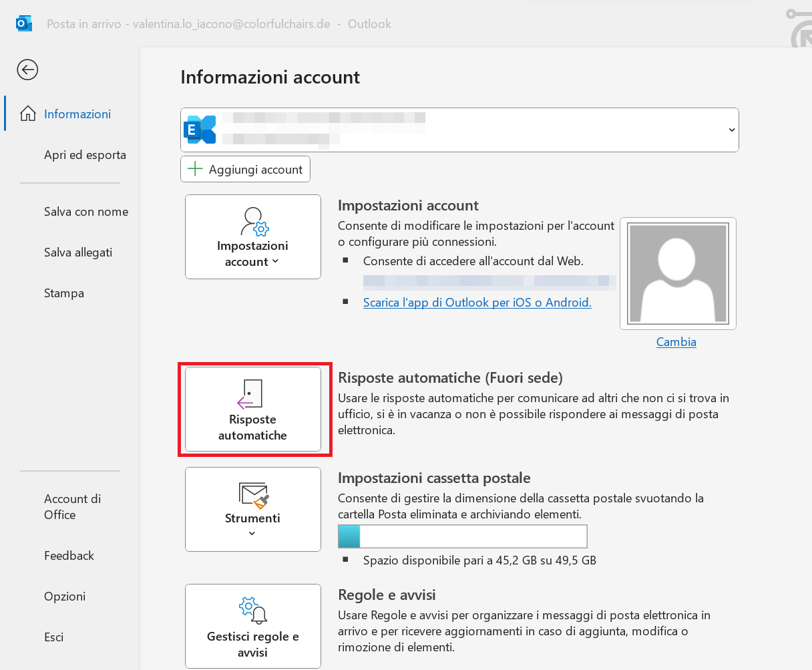Click the Cambia photo link

[x=676, y=342]
